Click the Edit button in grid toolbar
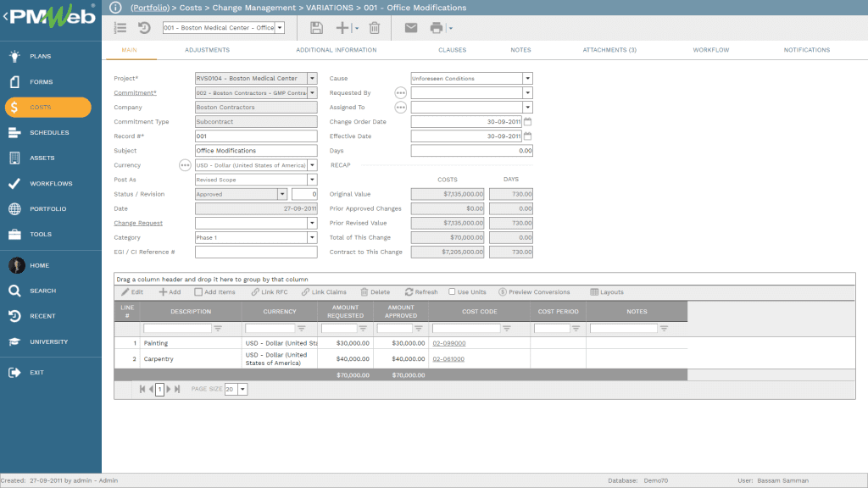 tap(132, 292)
